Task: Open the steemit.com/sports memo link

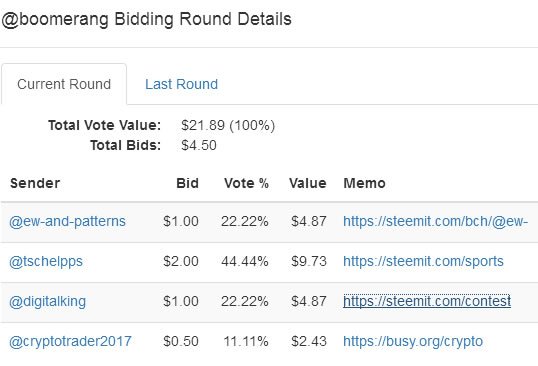Action: [423, 261]
